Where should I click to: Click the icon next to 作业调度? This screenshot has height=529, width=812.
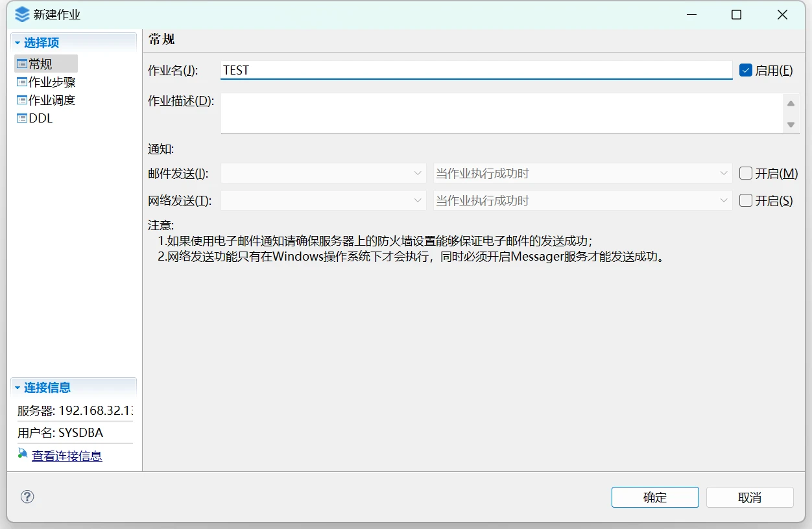22,100
